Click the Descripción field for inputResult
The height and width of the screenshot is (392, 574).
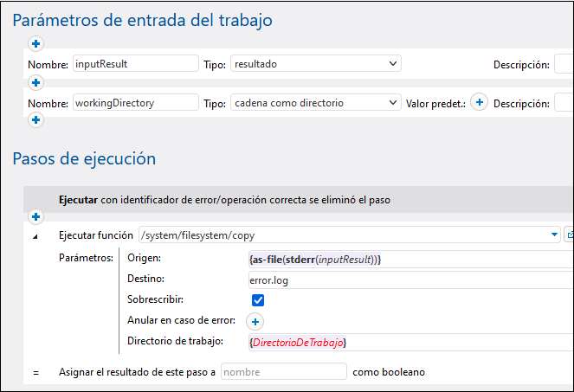[x=563, y=64]
